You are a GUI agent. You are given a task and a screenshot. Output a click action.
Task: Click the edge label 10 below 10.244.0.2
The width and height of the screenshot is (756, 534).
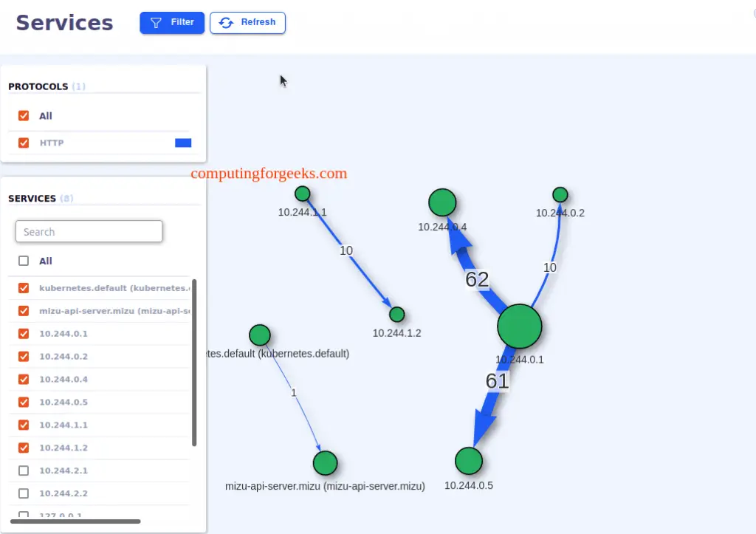tap(549, 267)
